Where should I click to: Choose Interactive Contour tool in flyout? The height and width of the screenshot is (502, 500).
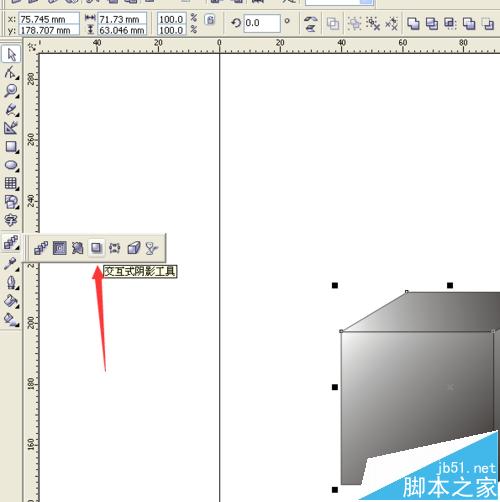pos(60,248)
